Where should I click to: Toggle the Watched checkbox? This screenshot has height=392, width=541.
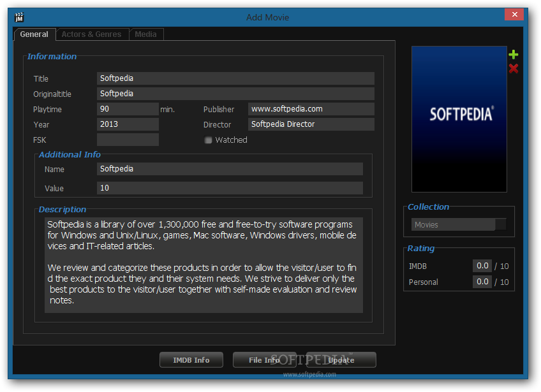pyautogui.click(x=208, y=140)
